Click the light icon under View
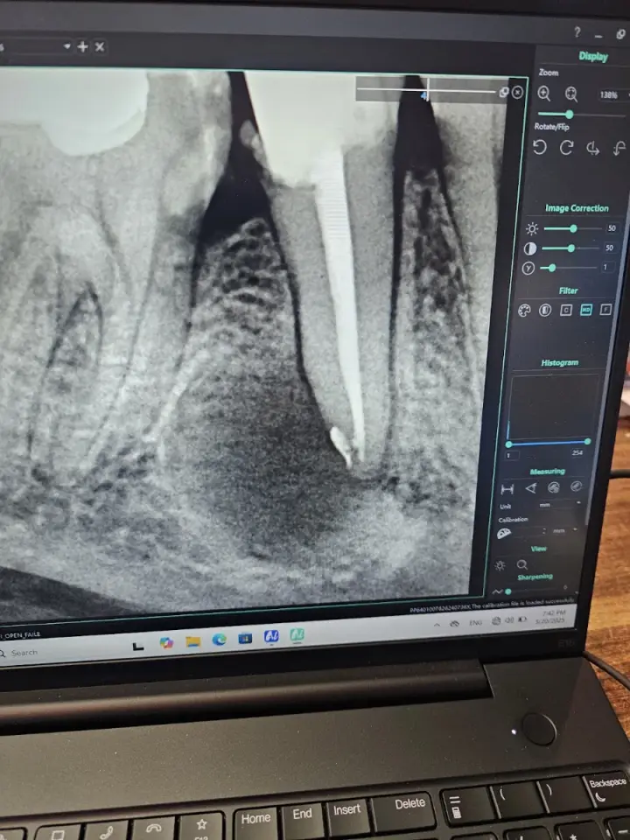630x840 pixels. coord(500,566)
